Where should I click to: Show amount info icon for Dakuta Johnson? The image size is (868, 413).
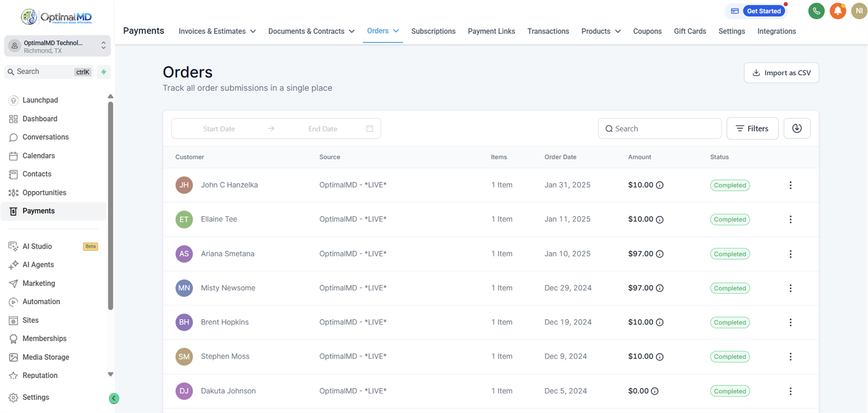click(655, 391)
